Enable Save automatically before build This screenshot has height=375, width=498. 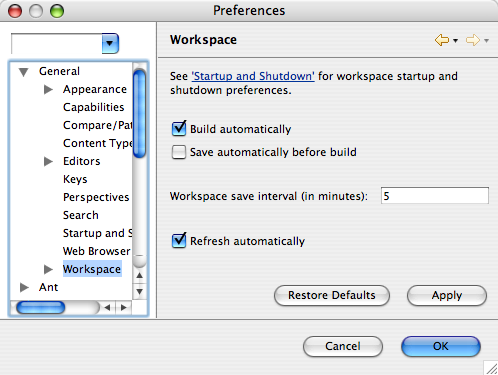pos(179,152)
